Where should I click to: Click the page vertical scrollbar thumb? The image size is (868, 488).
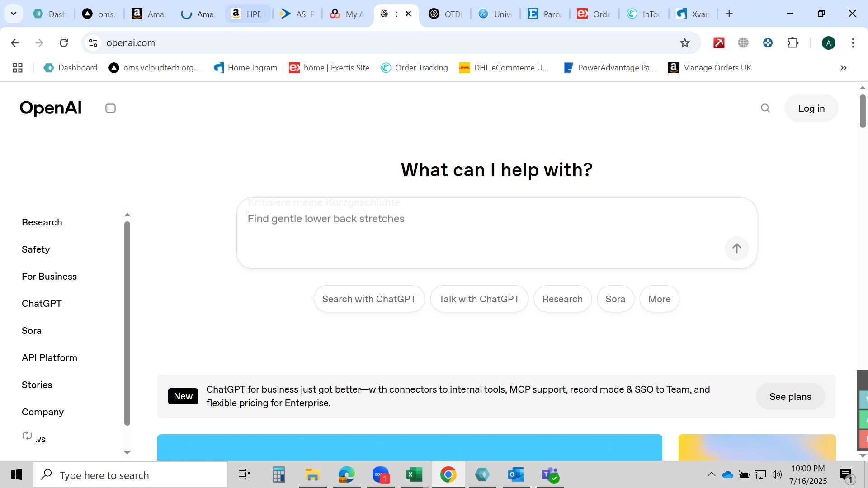point(863,111)
